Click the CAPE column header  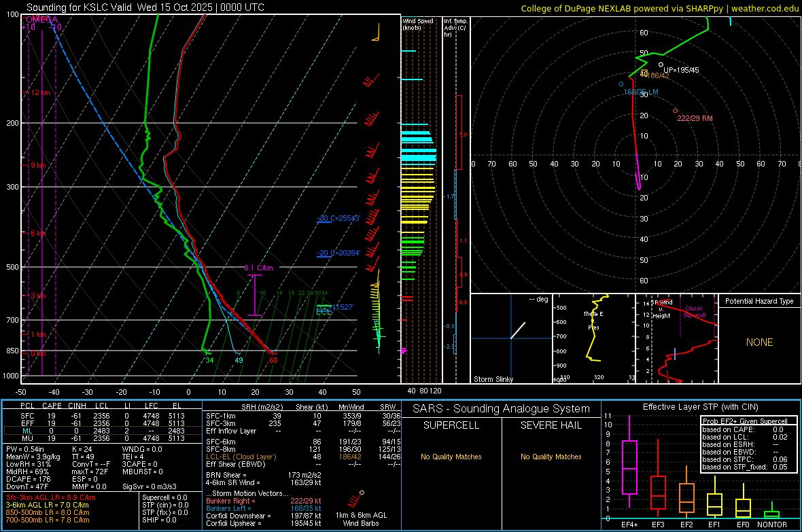pos(52,406)
